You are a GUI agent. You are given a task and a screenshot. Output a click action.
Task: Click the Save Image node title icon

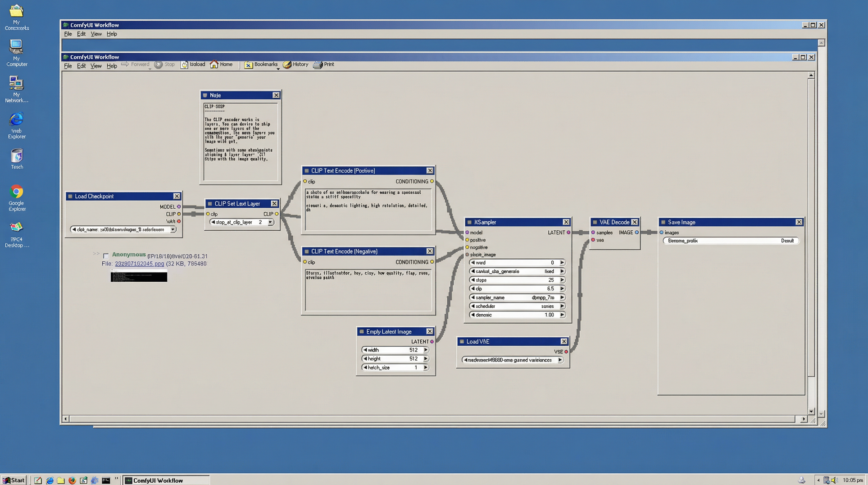tap(663, 222)
